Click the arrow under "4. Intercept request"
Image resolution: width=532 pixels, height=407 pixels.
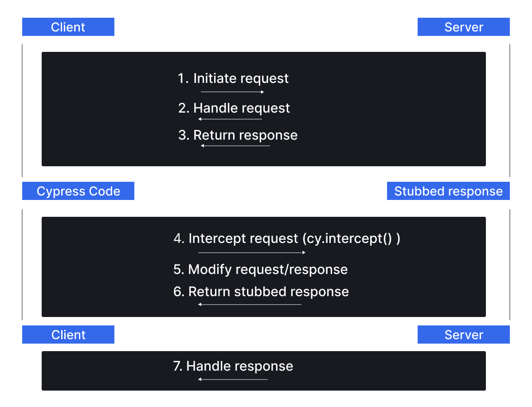point(252,252)
